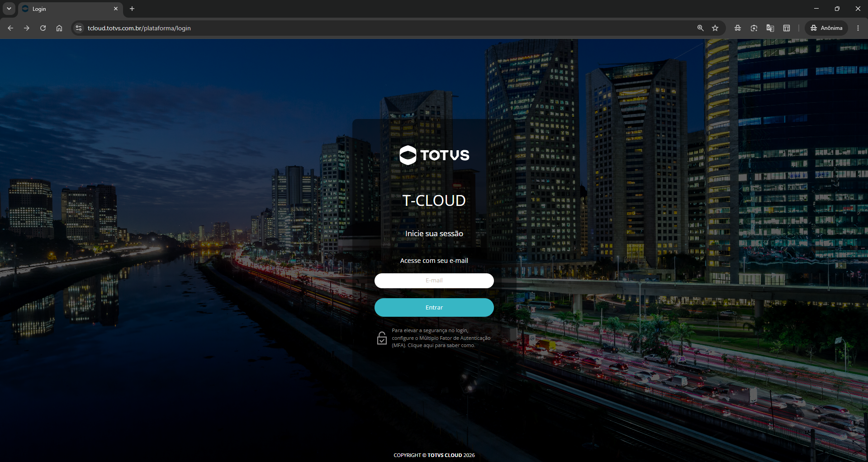This screenshot has height=462, width=868.
Task: Open the zoom magnifier in the address bar
Action: click(x=700, y=28)
